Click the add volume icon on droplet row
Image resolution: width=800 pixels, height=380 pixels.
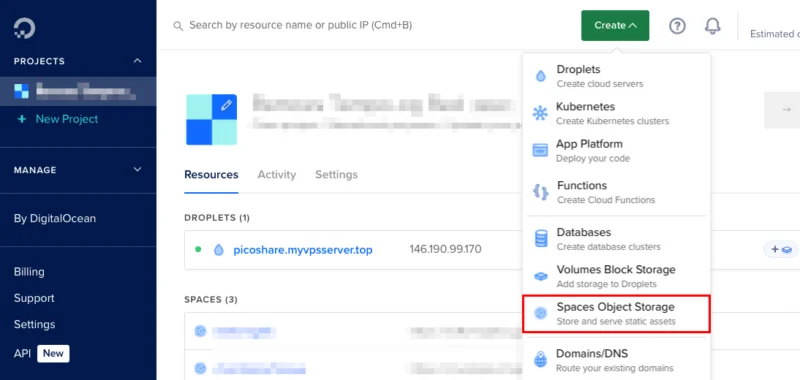[781, 249]
